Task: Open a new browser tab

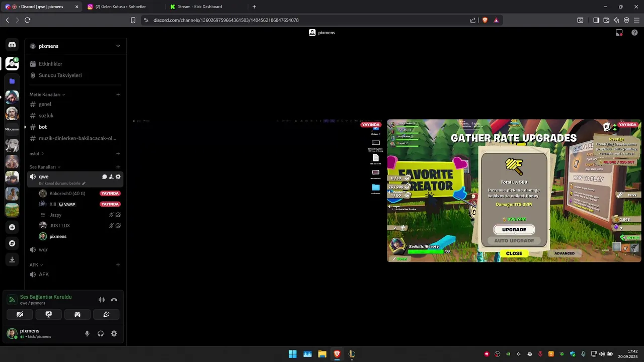Action: click(254, 7)
